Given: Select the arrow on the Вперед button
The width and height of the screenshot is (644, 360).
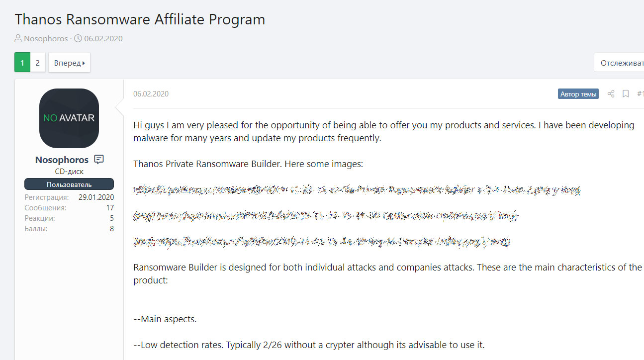Looking at the screenshot, I should (84, 63).
